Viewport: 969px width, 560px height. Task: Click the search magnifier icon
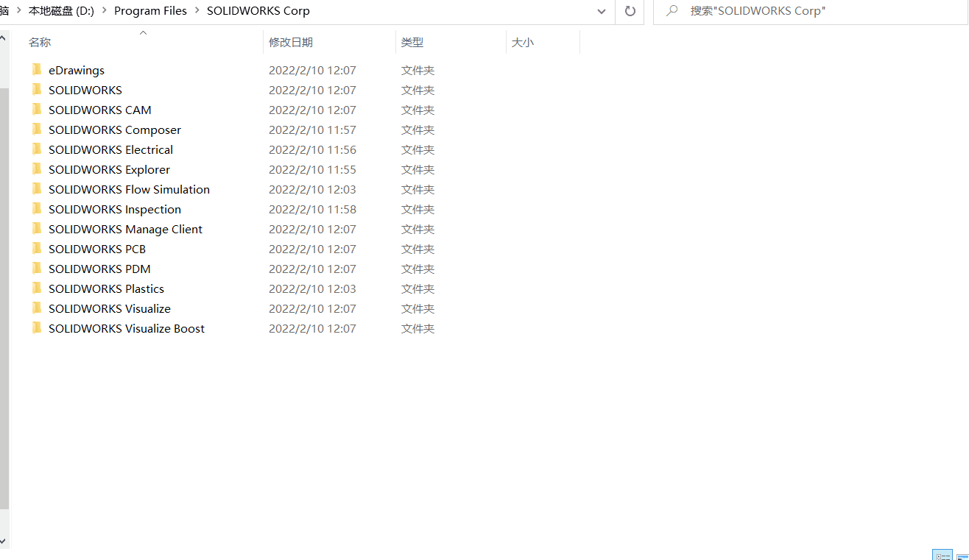coord(672,11)
